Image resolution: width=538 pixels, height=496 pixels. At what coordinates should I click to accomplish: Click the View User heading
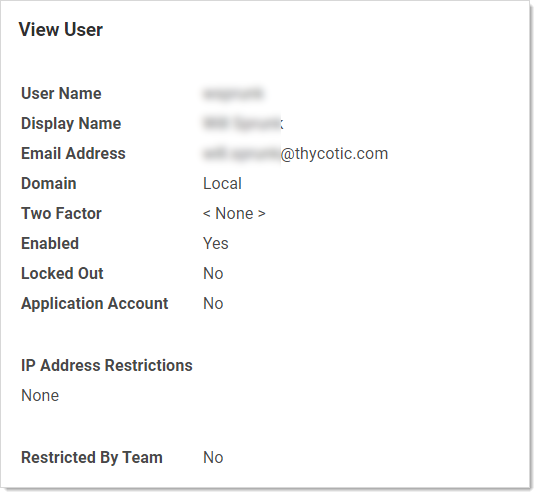[61, 29]
